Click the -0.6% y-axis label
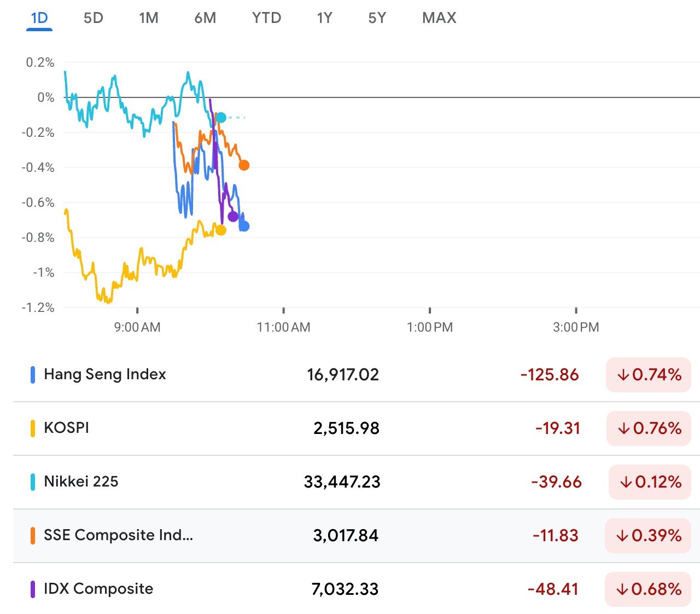Image resolution: width=700 pixels, height=614 pixels. coord(38,202)
